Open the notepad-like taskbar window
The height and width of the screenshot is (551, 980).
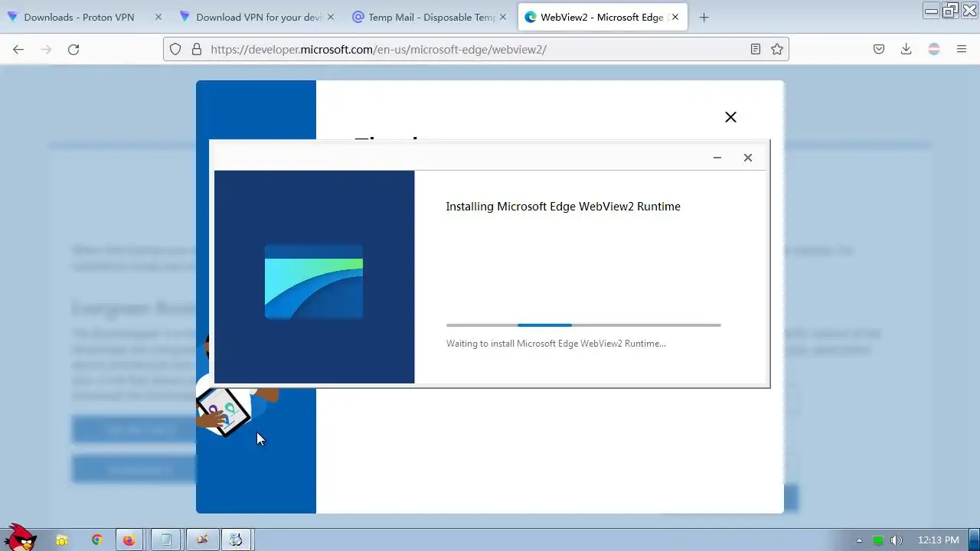pos(165,540)
